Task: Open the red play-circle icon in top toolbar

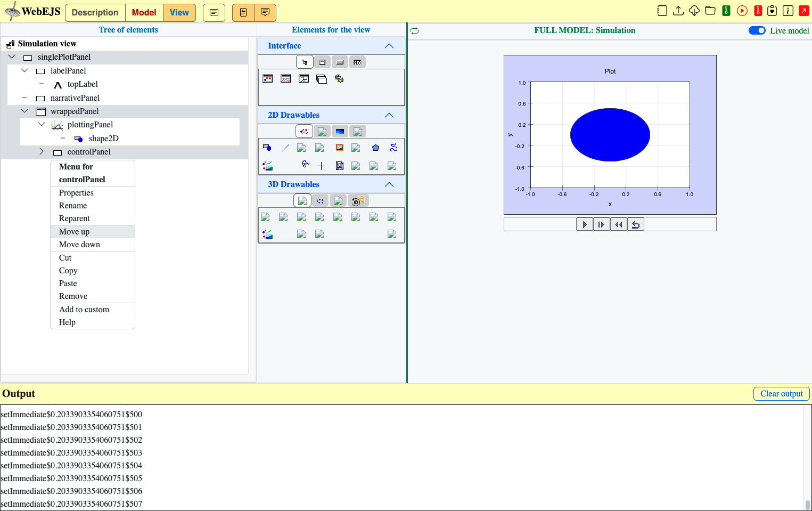Action: 742,11
